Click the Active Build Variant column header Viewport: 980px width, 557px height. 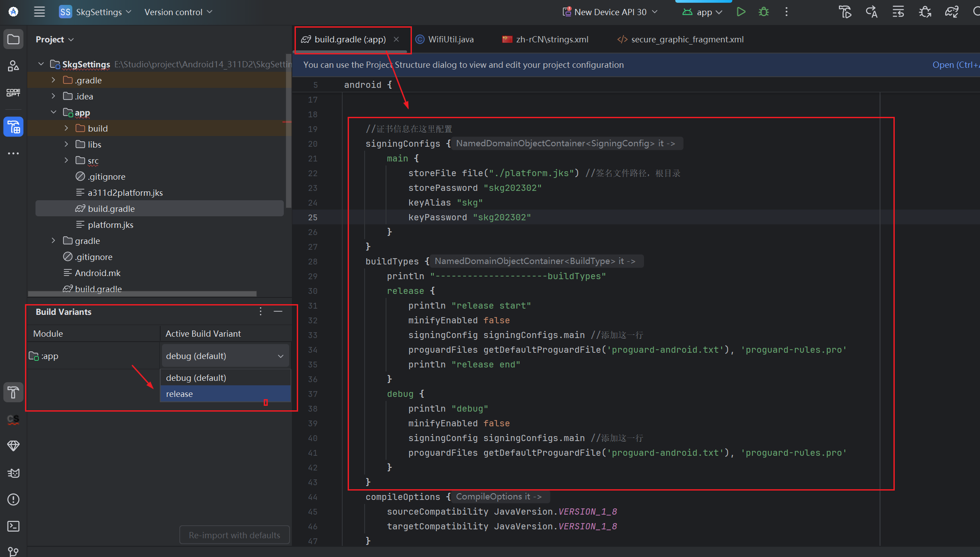[226, 334]
